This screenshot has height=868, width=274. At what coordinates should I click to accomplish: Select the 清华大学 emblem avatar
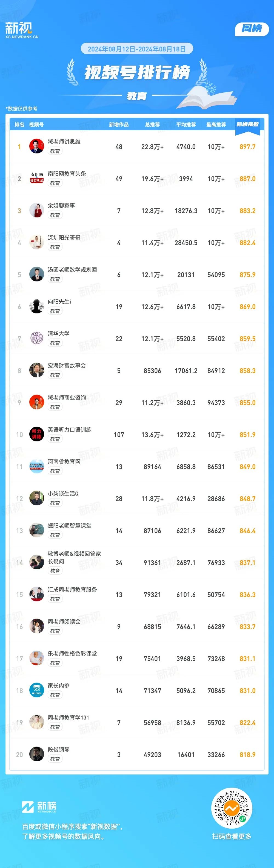pyautogui.click(x=36, y=338)
